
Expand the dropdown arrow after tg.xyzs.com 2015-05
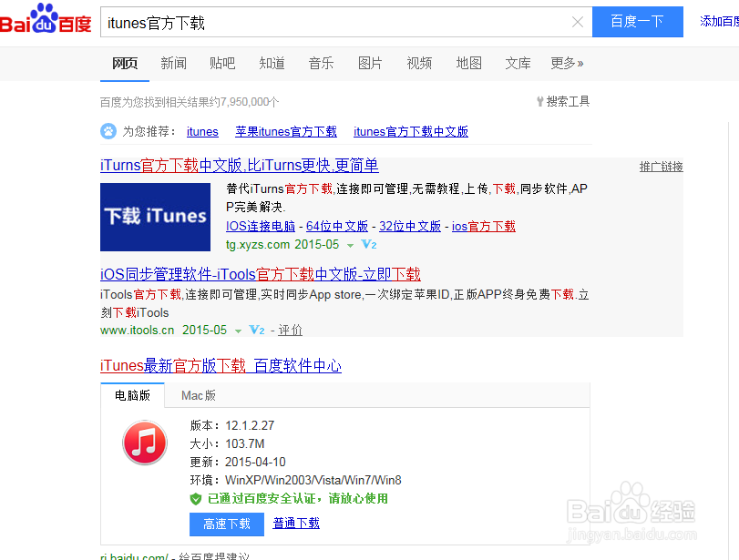click(350, 245)
